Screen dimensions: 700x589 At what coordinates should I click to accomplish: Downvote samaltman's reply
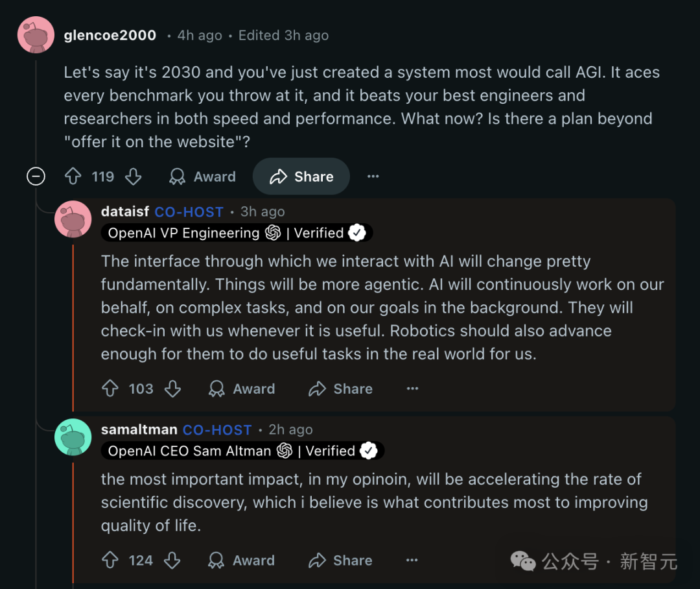pos(172,560)
